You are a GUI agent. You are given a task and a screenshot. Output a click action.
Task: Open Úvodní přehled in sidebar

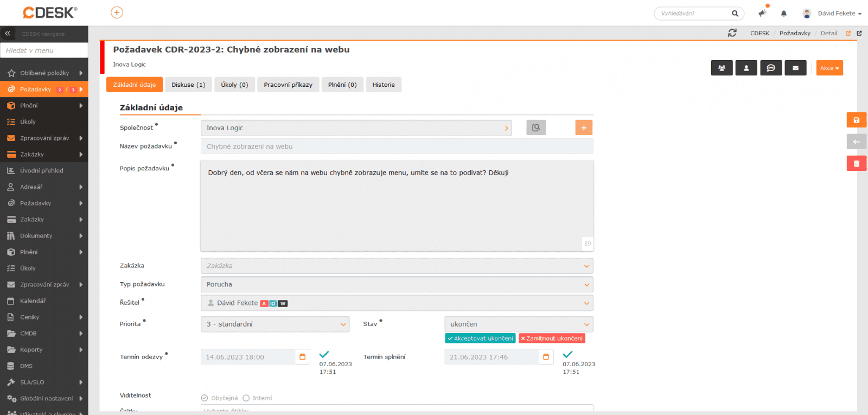(x=44, y=170)
